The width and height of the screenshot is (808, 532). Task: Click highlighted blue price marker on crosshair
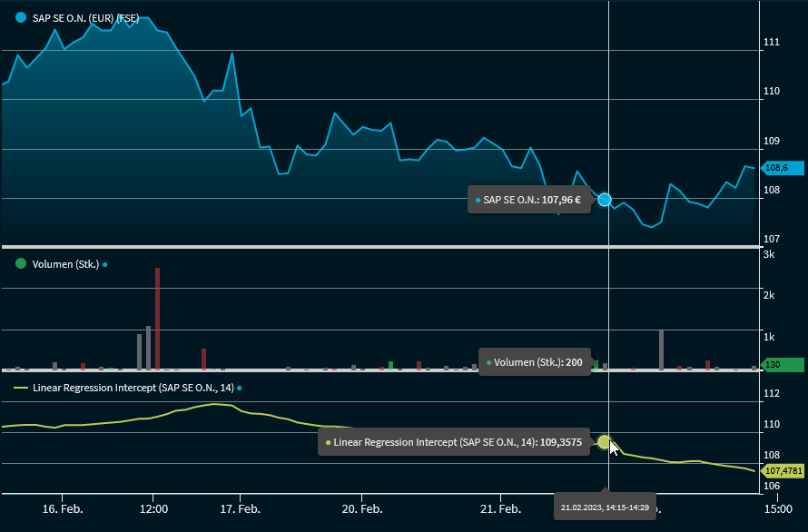pos(605,199)
